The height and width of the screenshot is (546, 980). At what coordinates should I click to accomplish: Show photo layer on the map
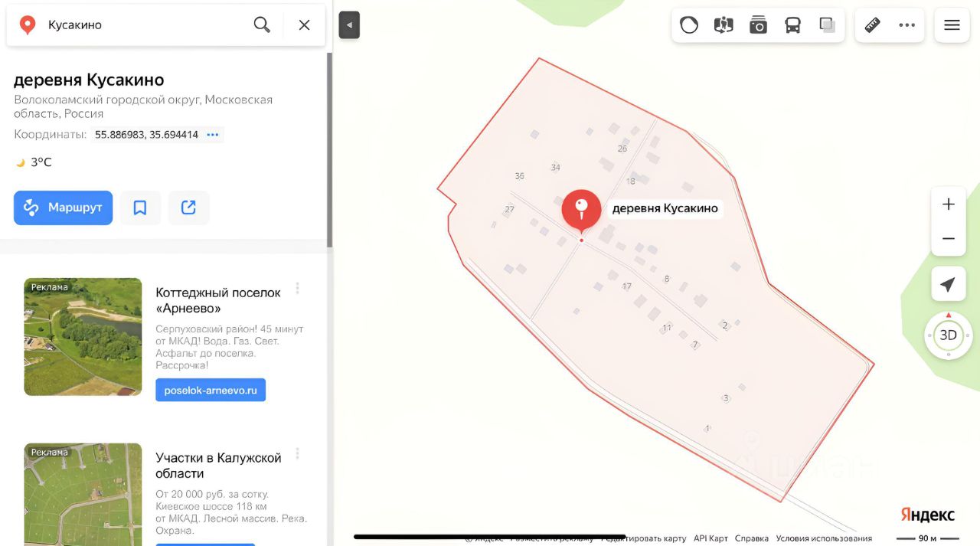click(x=758, y=25)
